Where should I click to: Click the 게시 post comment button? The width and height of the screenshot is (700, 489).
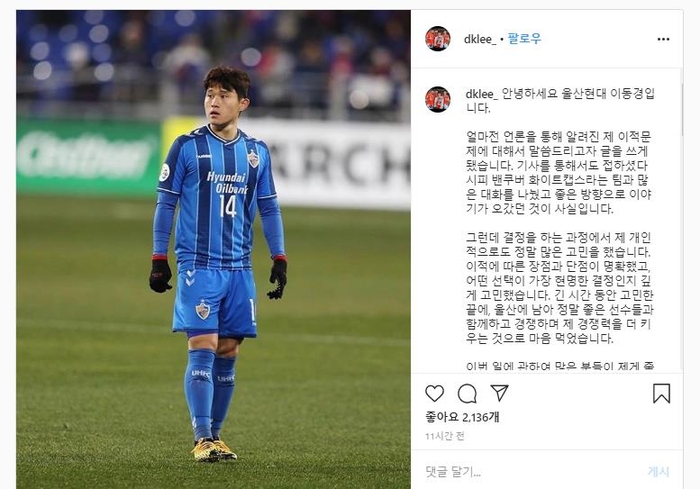(x=658, y=472)
